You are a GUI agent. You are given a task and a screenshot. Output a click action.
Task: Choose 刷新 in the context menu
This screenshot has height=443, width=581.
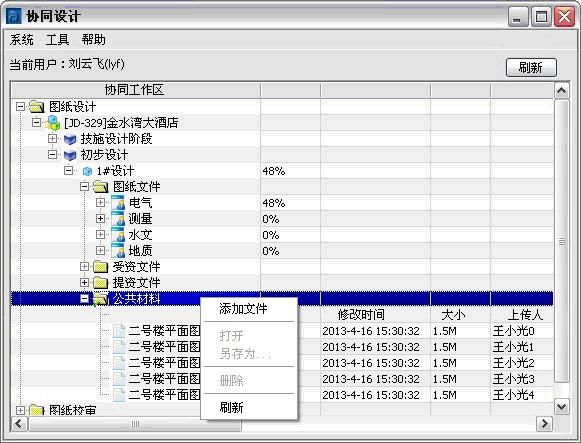(x=249, y=407)
